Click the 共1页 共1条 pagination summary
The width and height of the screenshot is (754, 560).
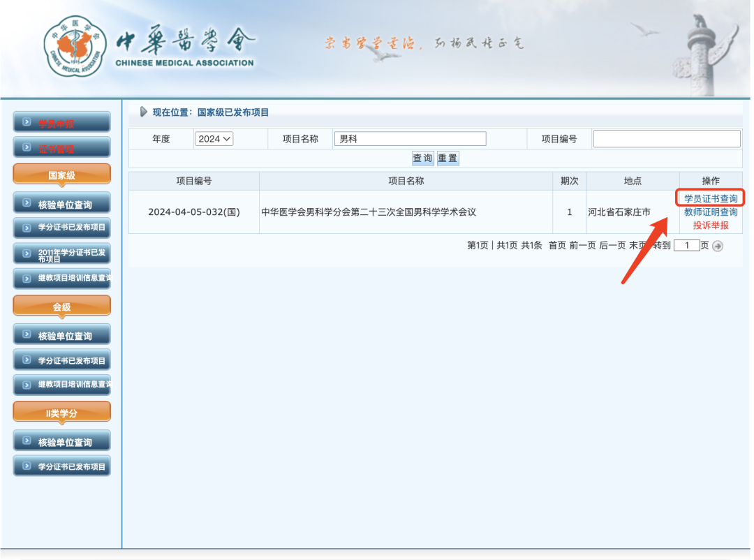(519, 245)
